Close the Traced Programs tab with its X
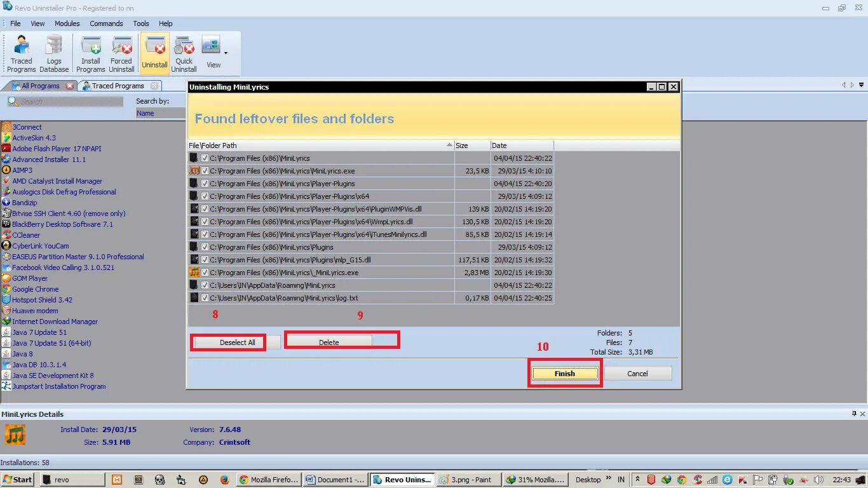868x488 pixels. (x=154, y=86)
